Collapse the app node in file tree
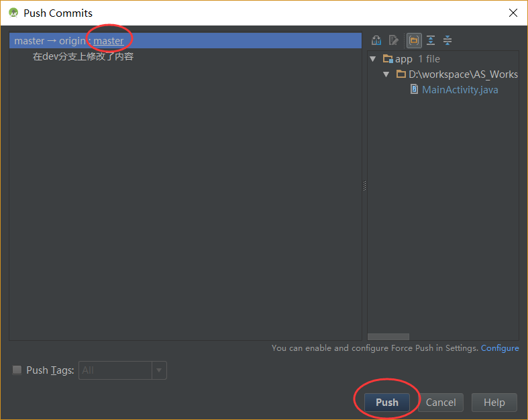528x420 pixels. point(373,59)
